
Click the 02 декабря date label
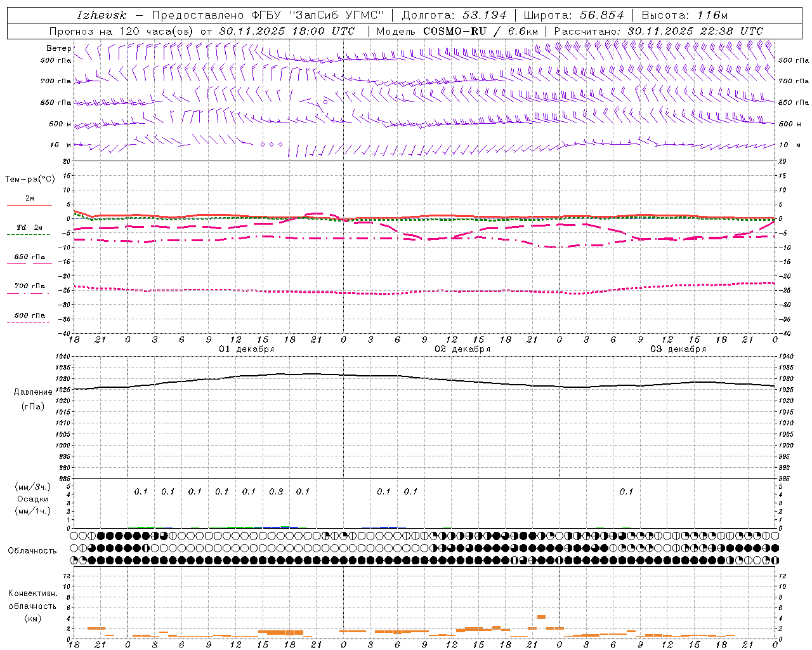click(462, 349)
